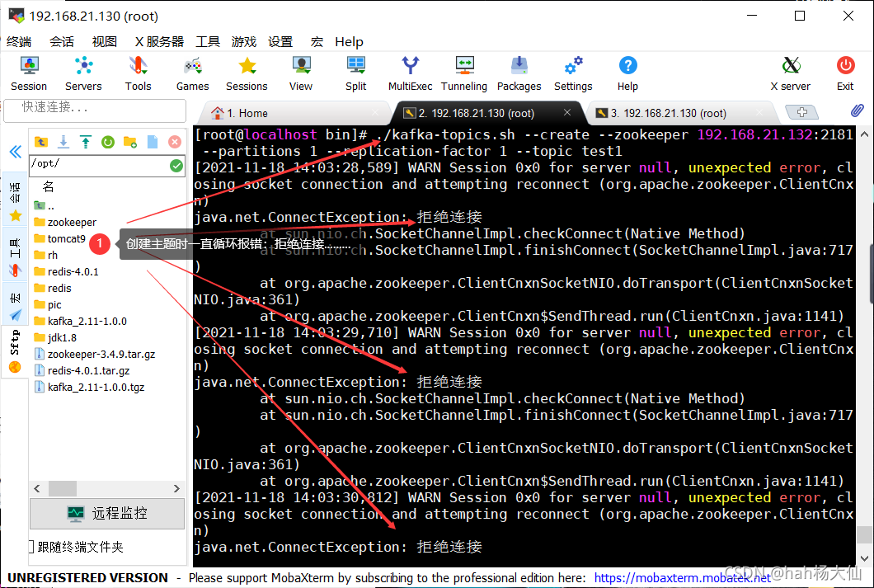Open the X 服务器 menu

coord(159,42)
